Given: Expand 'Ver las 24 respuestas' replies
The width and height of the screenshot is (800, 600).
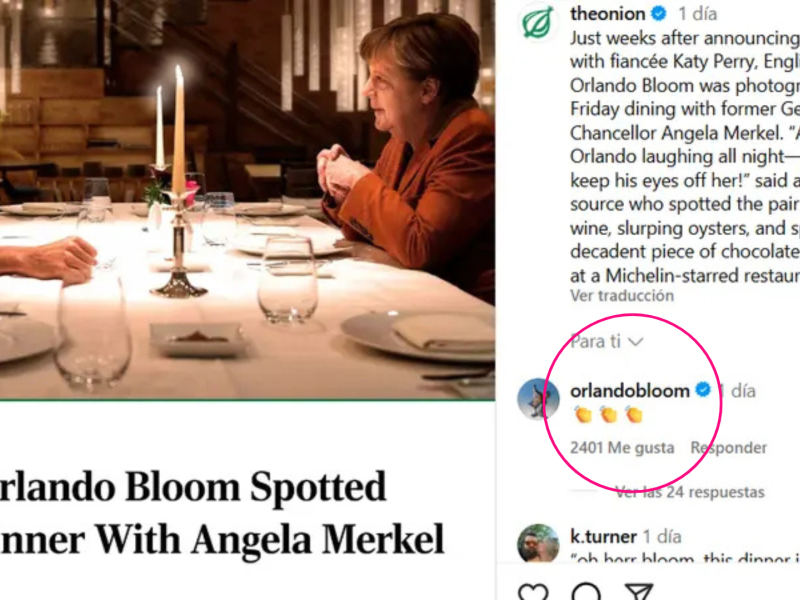Looking at the screenshot, I should 689,492.
